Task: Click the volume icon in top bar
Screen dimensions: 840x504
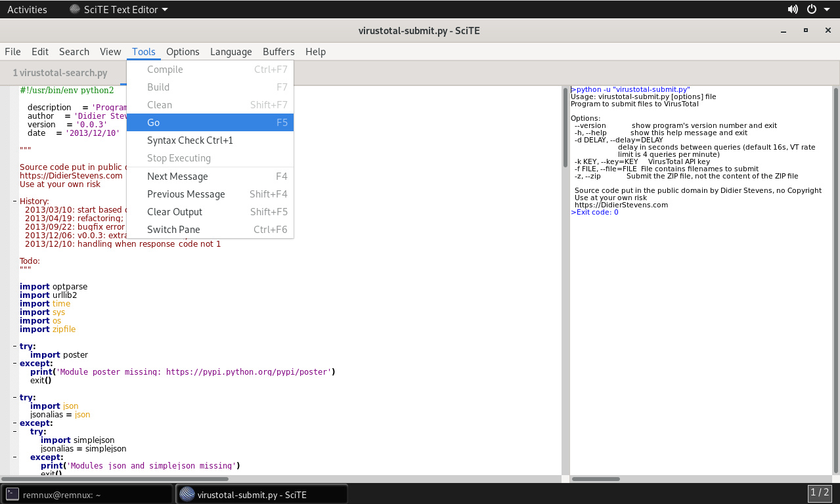Action: click(793, 9)
